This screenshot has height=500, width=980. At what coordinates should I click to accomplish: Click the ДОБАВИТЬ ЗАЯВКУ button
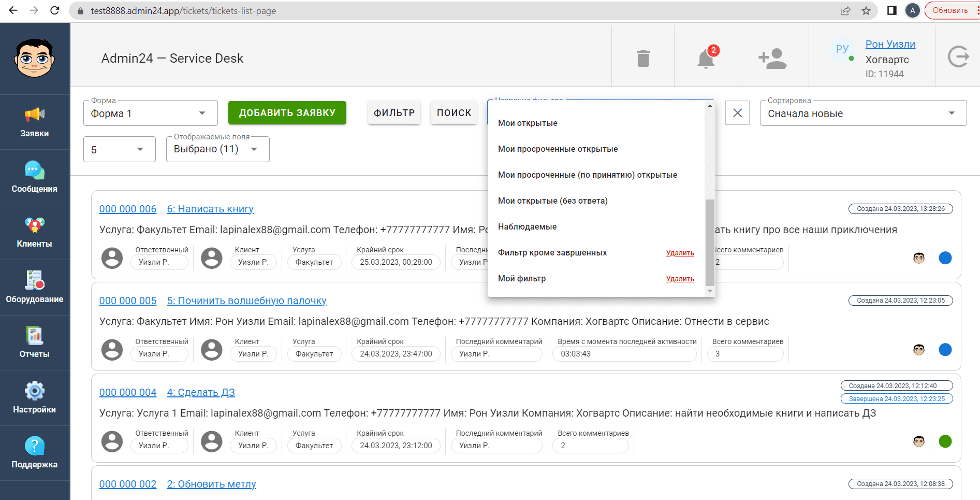click(x=287, y=113)
